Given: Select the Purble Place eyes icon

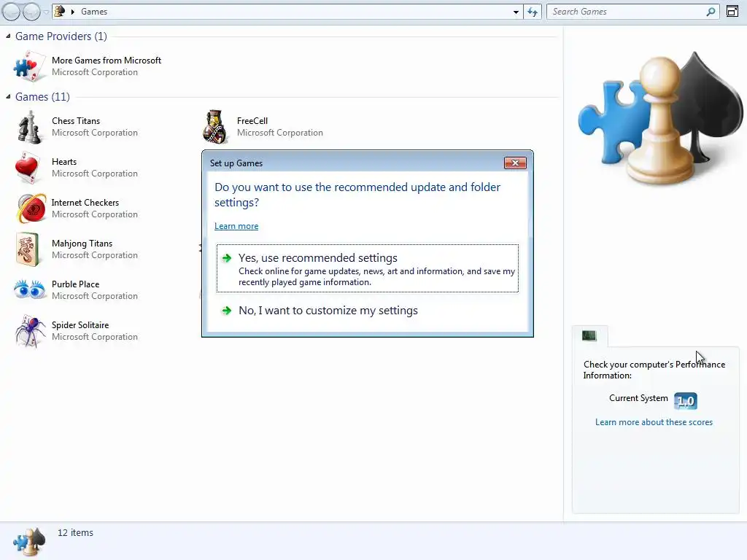Looking at the screenshot, I should click(x=29, y=289).
